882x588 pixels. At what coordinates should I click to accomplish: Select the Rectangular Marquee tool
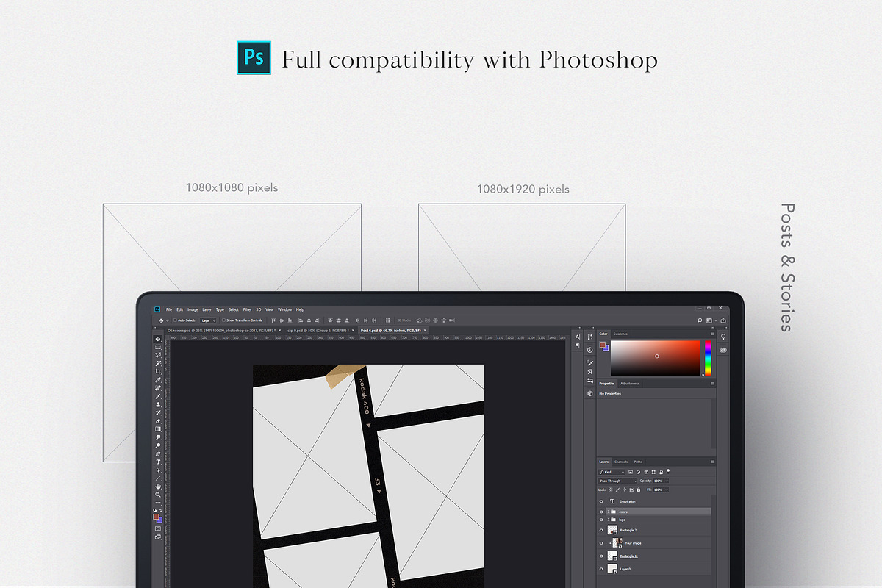click(158, 347)
